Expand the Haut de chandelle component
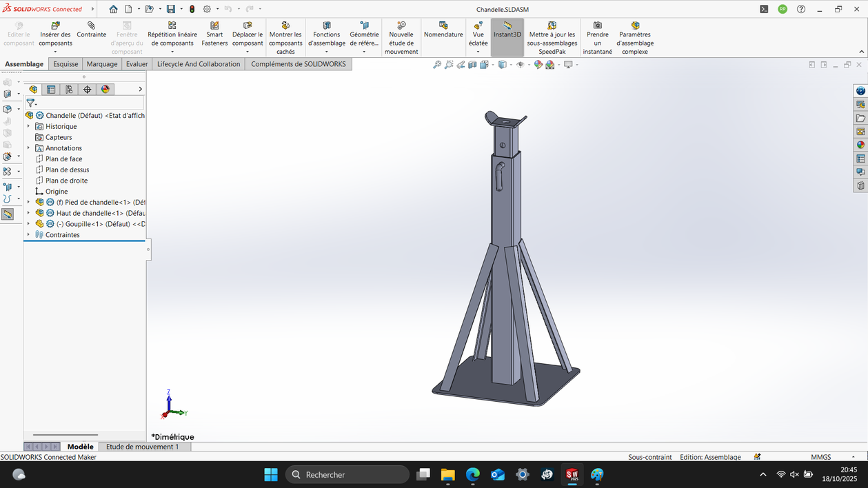The height and width of the screenshot is (488, 868). [x=28, y=213]
